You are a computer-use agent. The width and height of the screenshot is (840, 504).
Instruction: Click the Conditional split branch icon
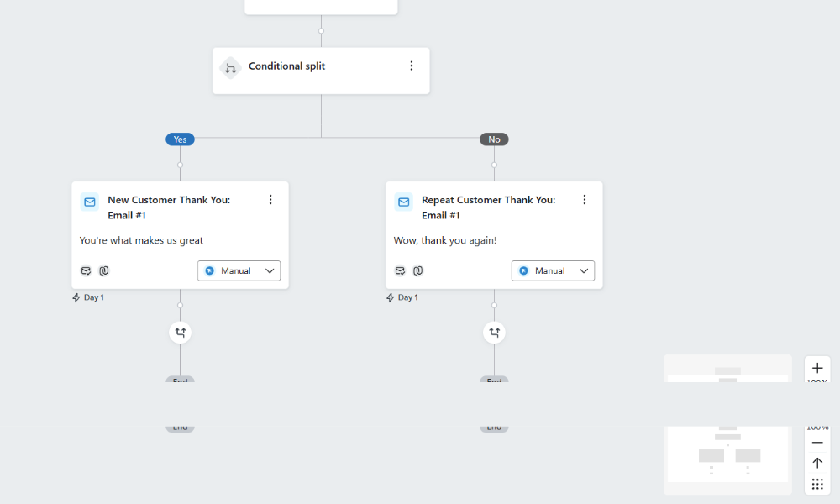click(230, 68)
